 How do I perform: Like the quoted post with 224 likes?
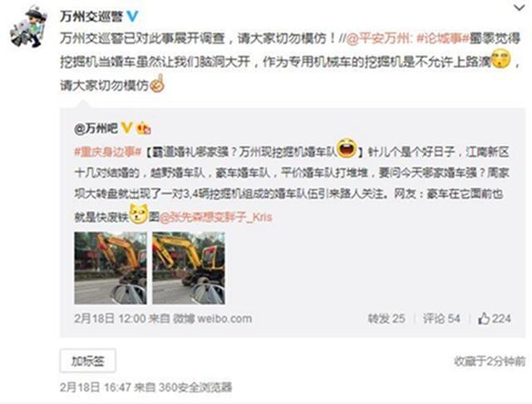(x=495, y=318)
